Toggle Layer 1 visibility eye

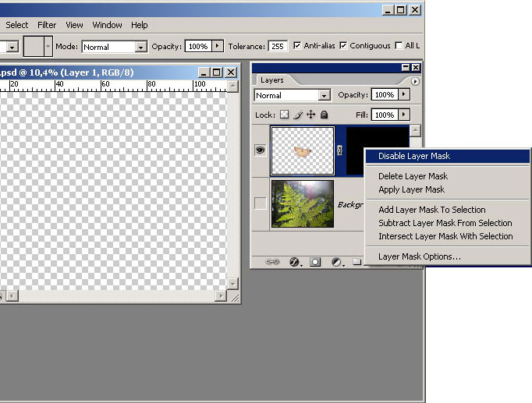[261, 150]
